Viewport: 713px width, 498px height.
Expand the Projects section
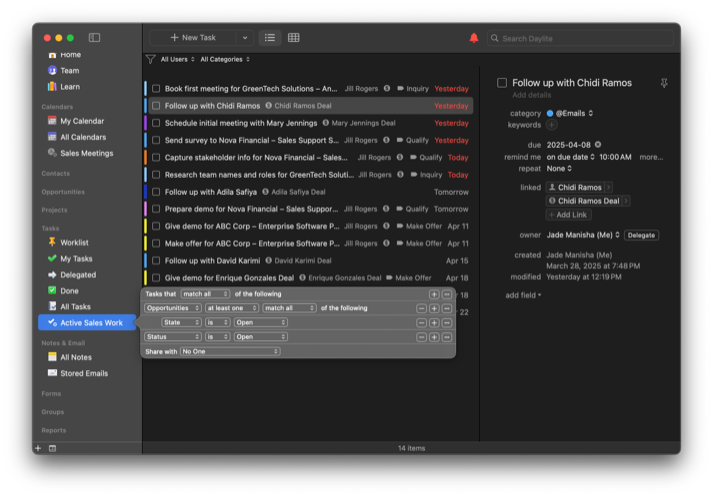(54, 210)
